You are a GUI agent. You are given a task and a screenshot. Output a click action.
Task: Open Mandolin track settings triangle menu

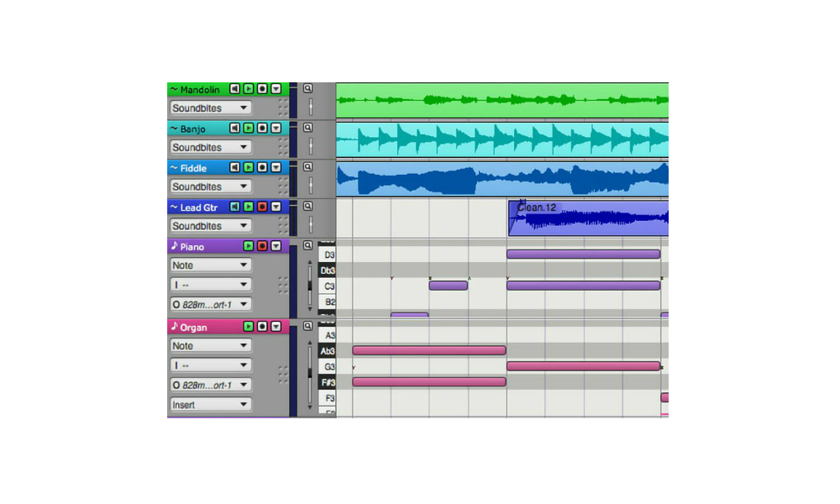(x=276, y=89)
